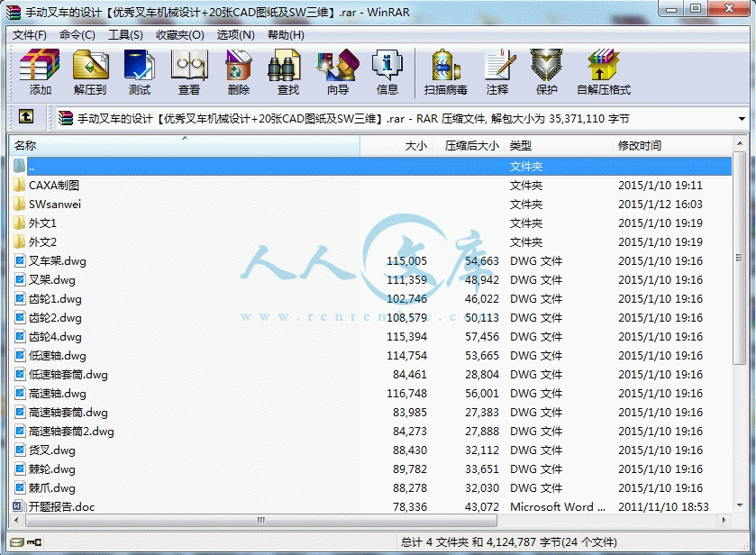Click the 高速轴.dwg file icon
Viewport: 756px width, 555px height.
click(20, 393)
